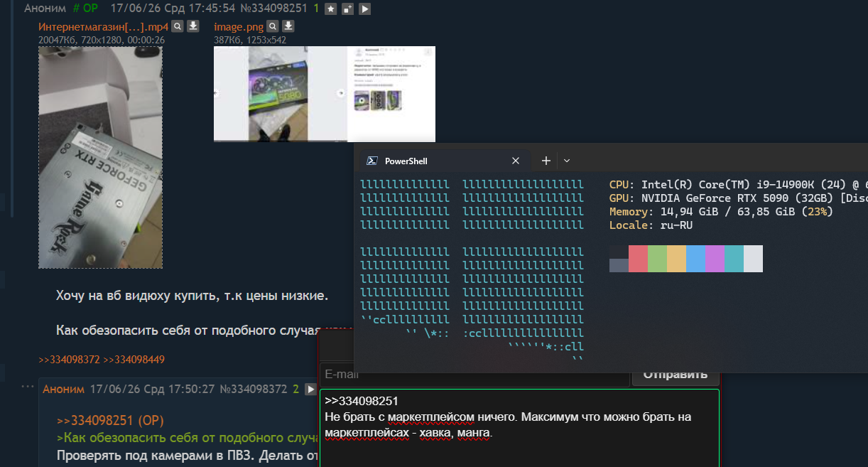Click post number №334098372

pyautogui.click(x=254, y=390)
